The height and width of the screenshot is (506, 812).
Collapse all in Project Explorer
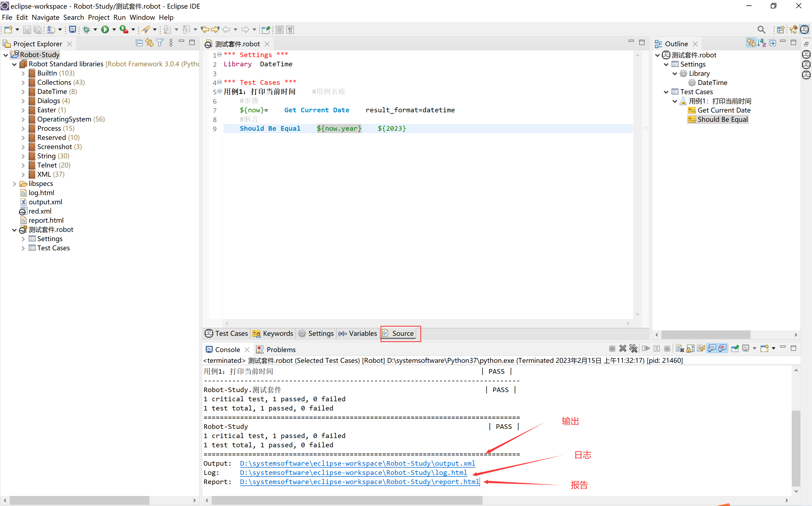point(139,43)
